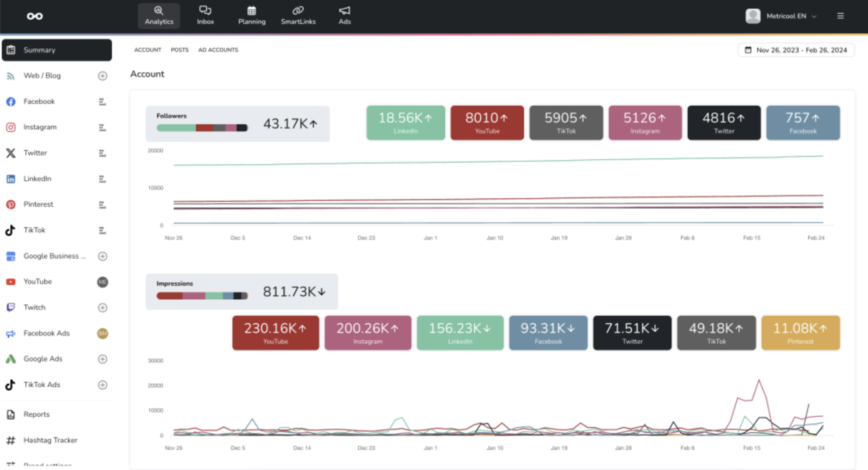This screenshot has width=868, height=470.
Task: Connect Google Business via plus icon
Action: pyautogui.click(x=102, y=256)
